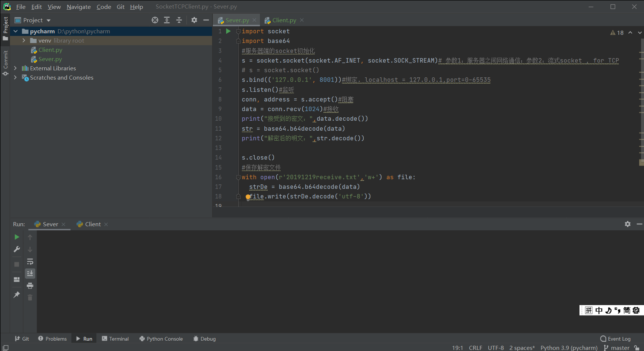Click the 2 spaces indent setting
The width and height of the screenshot is (644, 351).
tap(522, 348)
